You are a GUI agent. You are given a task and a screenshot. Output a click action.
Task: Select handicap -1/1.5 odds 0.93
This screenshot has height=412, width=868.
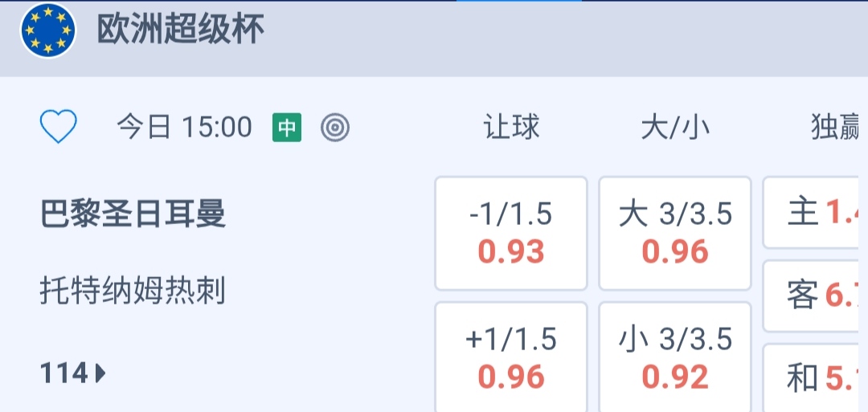[511, 233]
